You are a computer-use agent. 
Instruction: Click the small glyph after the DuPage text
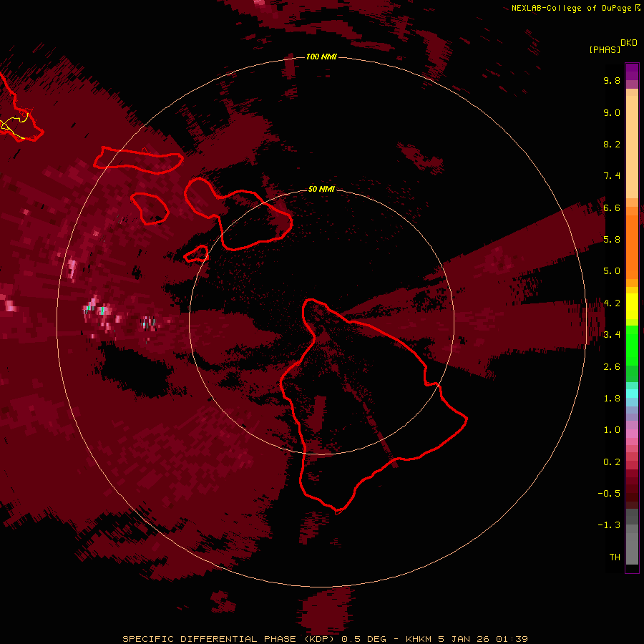[638, 8]
